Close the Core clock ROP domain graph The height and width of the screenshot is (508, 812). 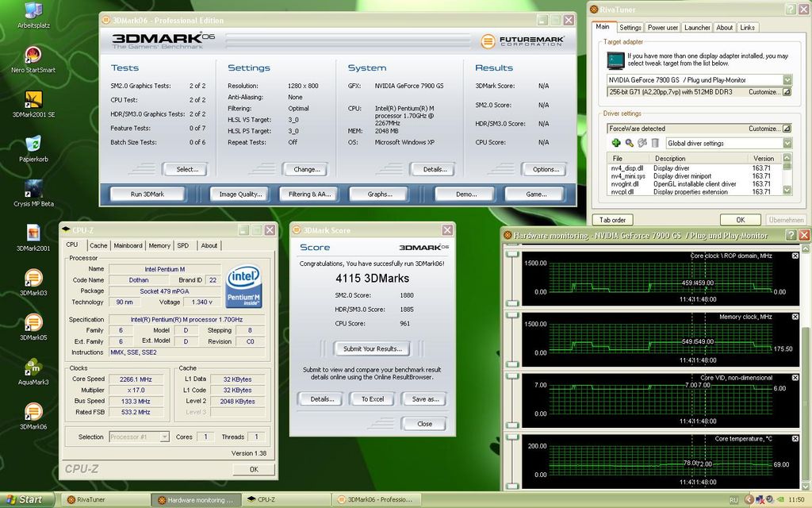(x=795, y=256)
